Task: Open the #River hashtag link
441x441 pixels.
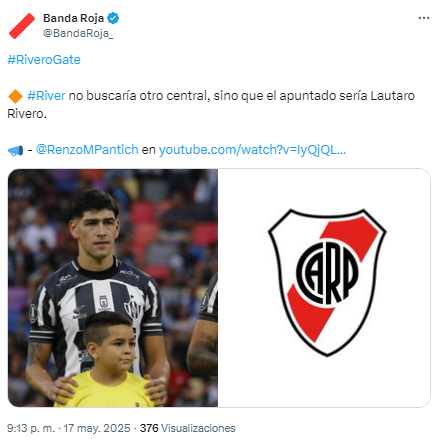Action: 46,96
